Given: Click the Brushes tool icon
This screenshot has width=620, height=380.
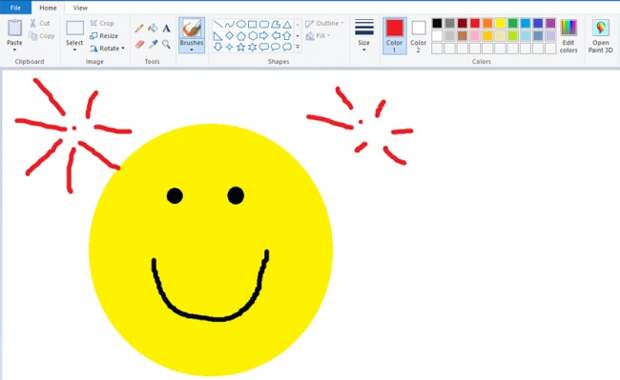Looking at the screenshot, I should 192,29.
